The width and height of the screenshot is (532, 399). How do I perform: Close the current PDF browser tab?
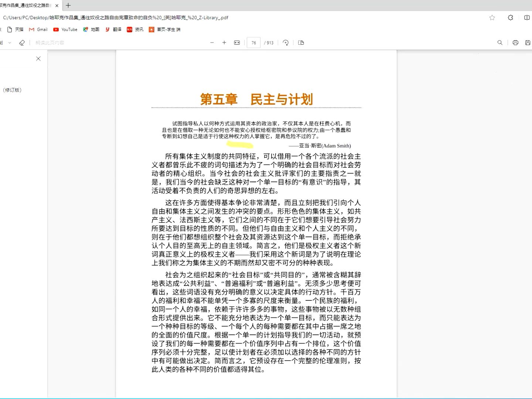(57, 6)
